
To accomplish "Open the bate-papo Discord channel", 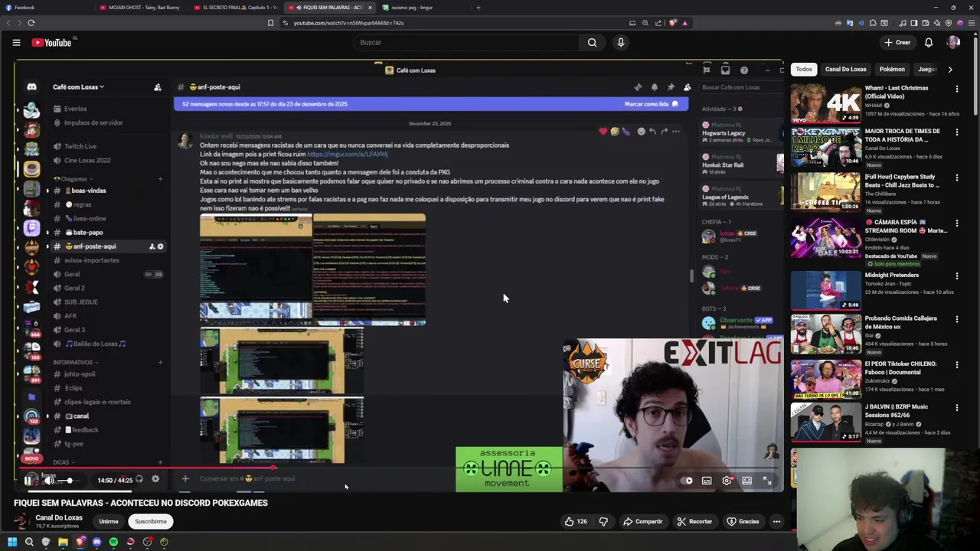I will tap(88, 233).
